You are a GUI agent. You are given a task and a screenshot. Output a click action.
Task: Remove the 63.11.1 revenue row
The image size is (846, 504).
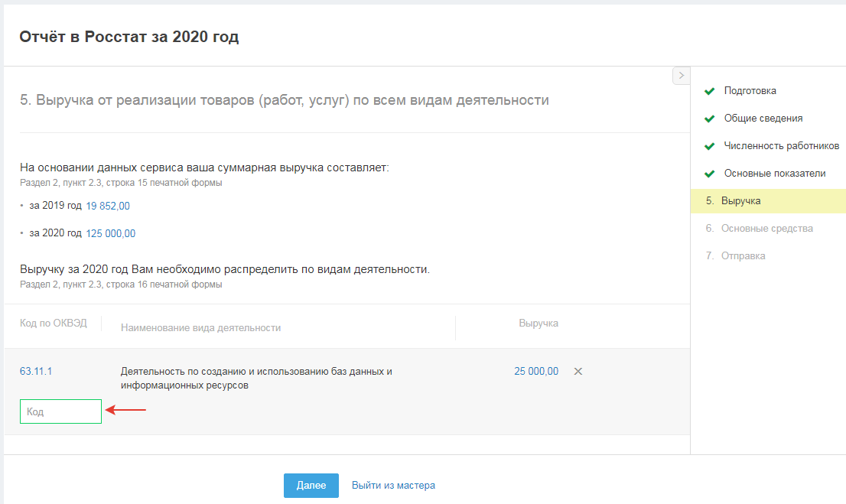pyautogui.click(x=578, y=371)
